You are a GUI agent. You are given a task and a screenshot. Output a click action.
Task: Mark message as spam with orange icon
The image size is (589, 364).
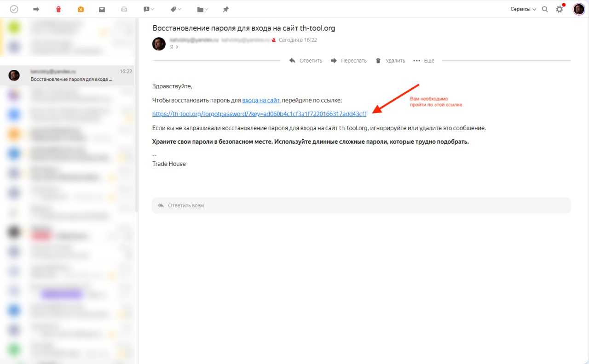coord(81,9)
